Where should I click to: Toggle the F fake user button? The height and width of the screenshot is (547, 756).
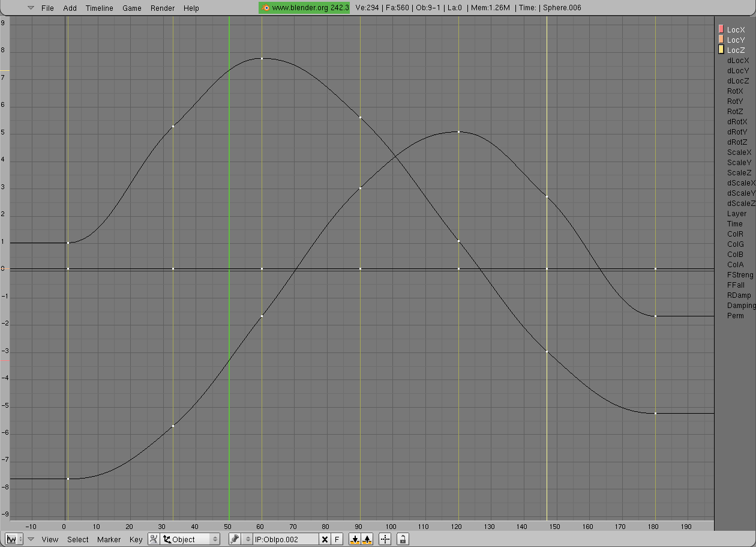[x=337, y=539]
